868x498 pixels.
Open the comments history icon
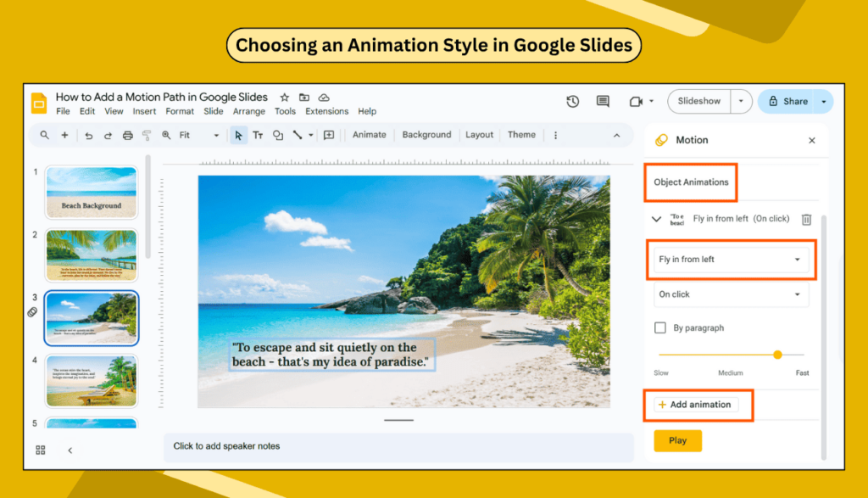click(603, 101)
